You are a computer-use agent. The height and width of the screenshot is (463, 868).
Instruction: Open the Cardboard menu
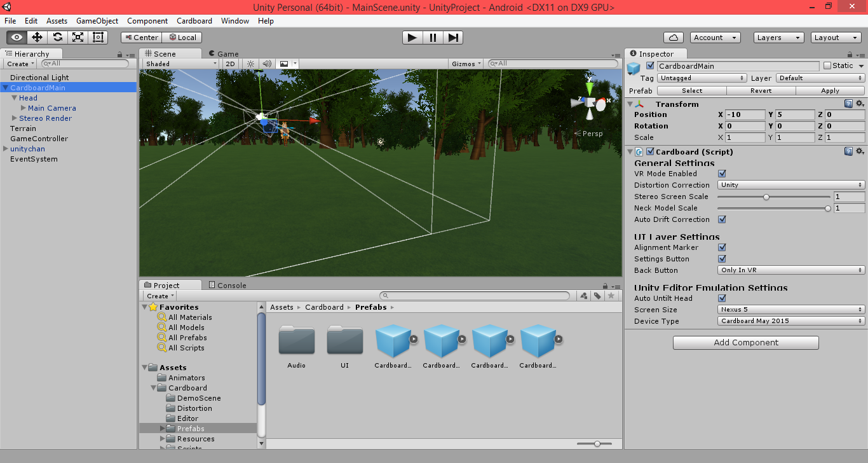coord(194,21)
